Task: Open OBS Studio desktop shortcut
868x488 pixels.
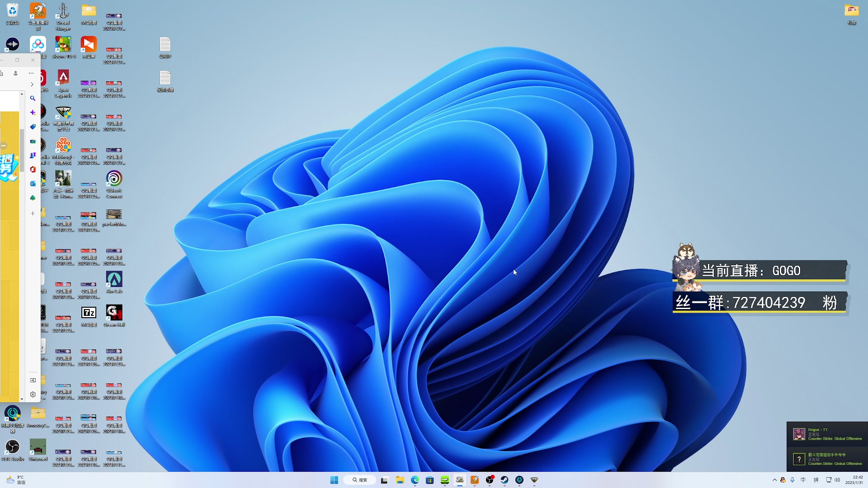Action: [x=13, y=447]
